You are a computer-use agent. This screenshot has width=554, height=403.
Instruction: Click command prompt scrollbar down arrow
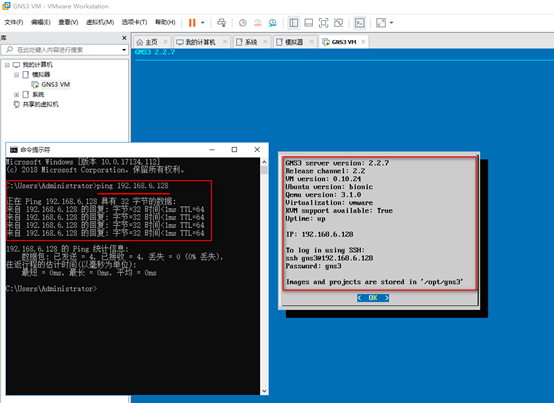point(264,391)
